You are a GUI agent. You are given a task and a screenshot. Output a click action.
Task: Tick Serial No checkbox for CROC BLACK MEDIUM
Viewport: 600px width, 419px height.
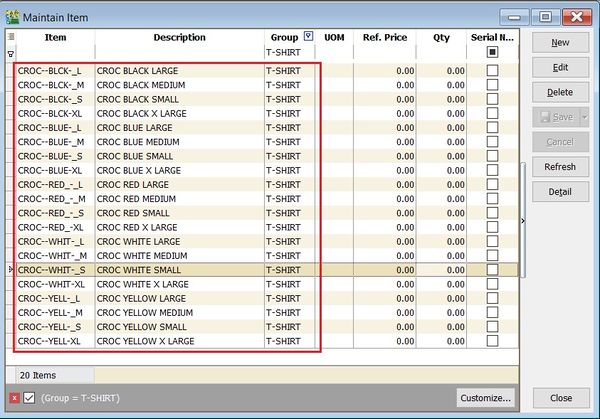[492, 85]
